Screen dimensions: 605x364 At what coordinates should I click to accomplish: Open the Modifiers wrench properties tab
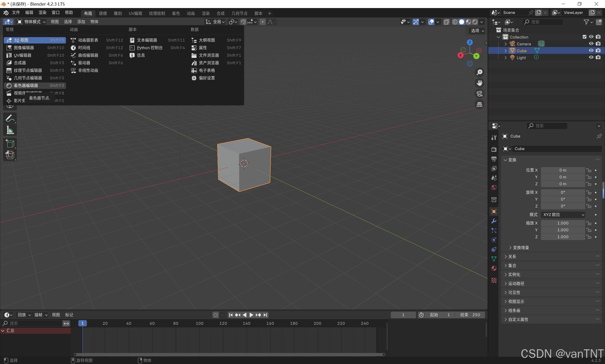tap(494, 221)
